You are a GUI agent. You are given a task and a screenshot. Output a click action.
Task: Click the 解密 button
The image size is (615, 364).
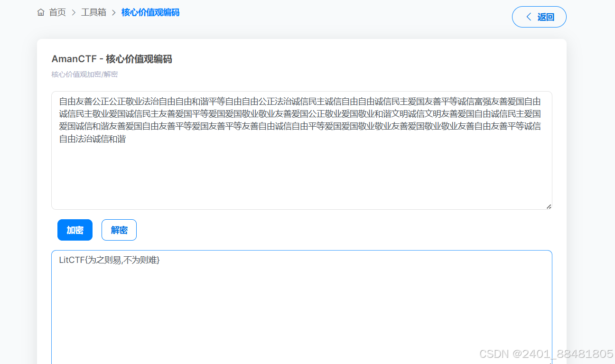pyautogui.click(x=119, y=230)
